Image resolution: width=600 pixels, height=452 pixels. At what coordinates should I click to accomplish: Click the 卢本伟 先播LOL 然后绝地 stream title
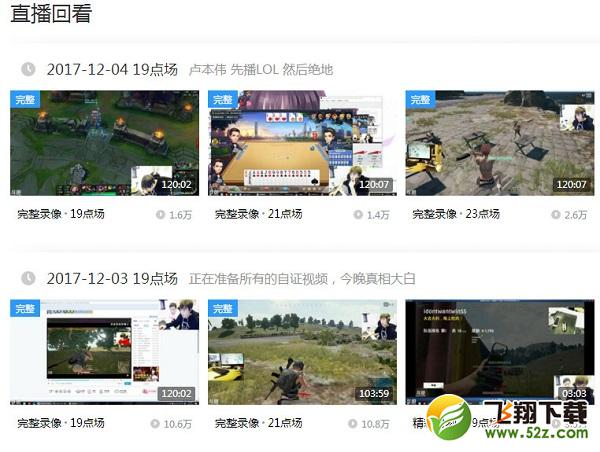261,70
